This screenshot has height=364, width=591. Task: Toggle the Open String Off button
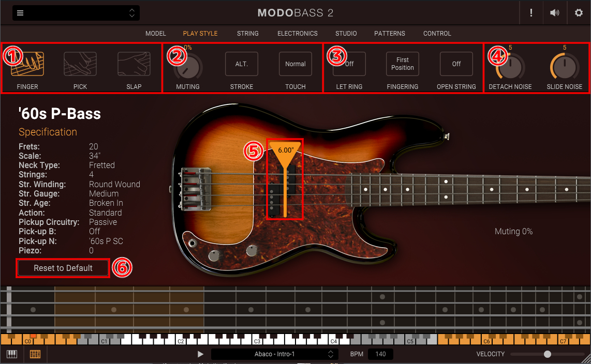(456, 64)
